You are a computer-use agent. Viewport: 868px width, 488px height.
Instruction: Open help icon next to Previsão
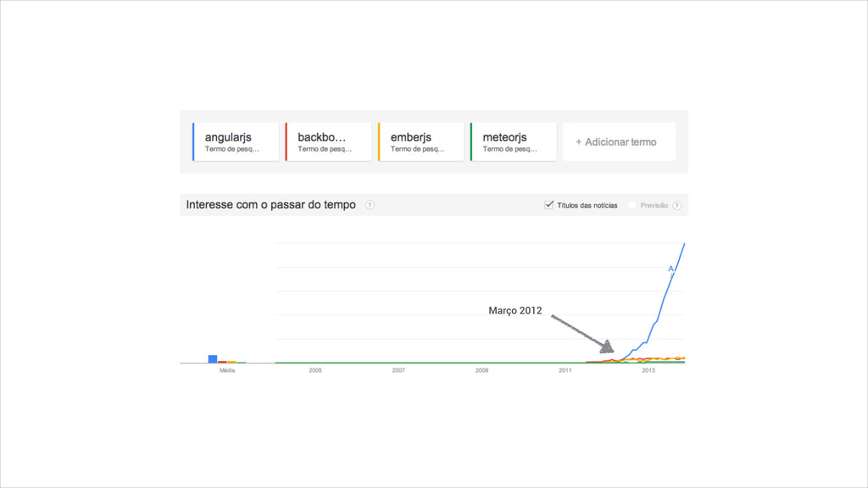click(677, 205)
